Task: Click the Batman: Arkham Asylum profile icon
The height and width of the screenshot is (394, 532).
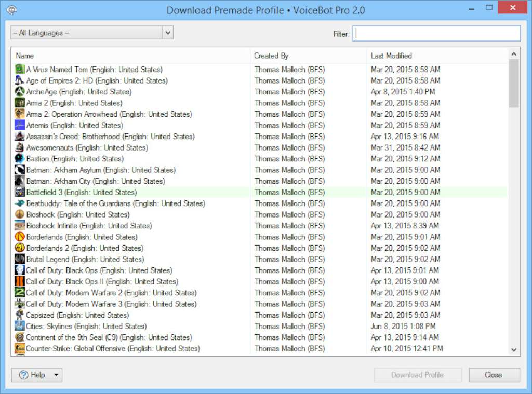Action: (19, 170)
